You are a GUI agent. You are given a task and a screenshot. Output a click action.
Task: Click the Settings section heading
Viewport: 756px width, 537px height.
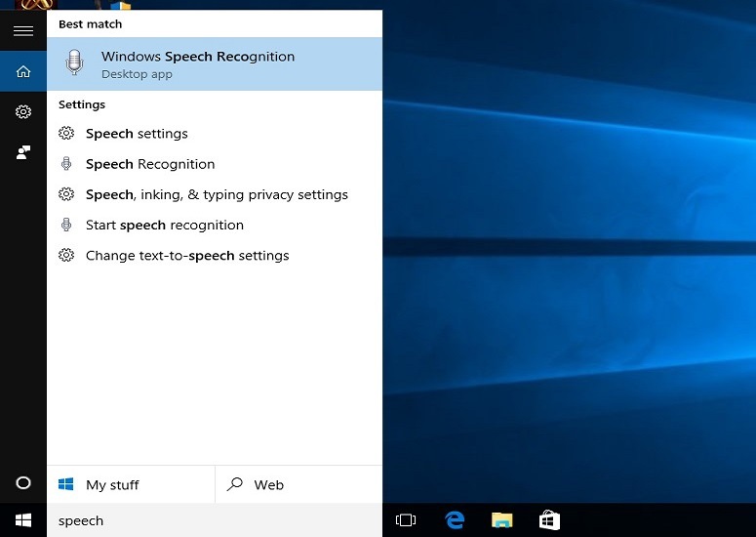82,104
